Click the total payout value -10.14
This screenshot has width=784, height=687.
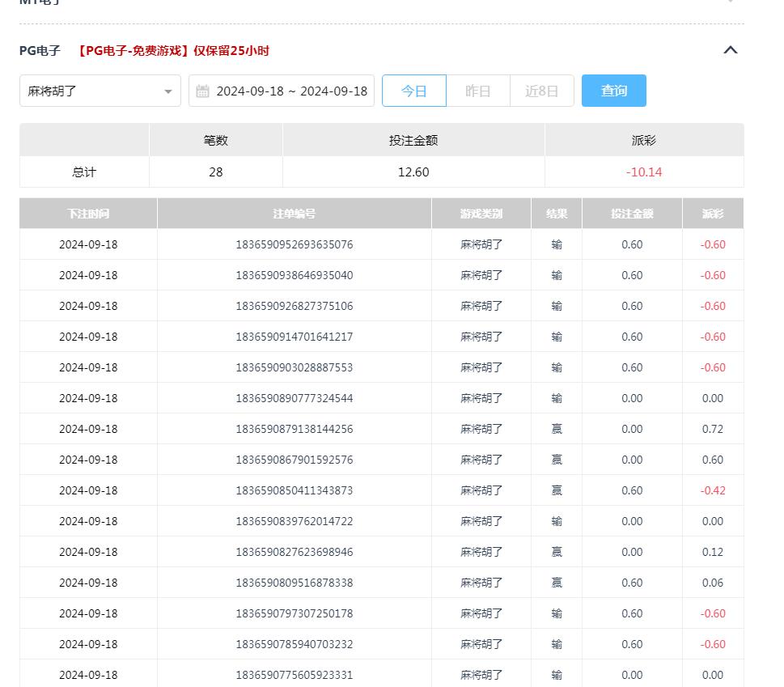click(643, 172)
